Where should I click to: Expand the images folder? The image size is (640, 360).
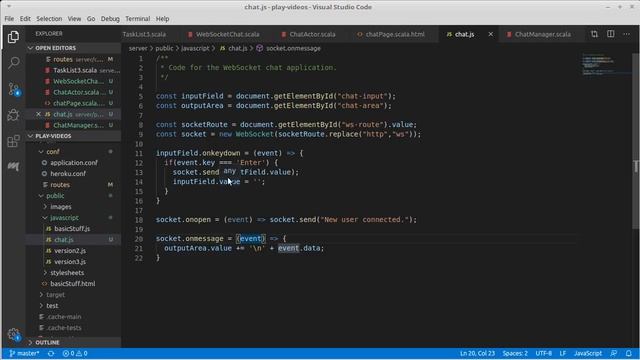73,207
